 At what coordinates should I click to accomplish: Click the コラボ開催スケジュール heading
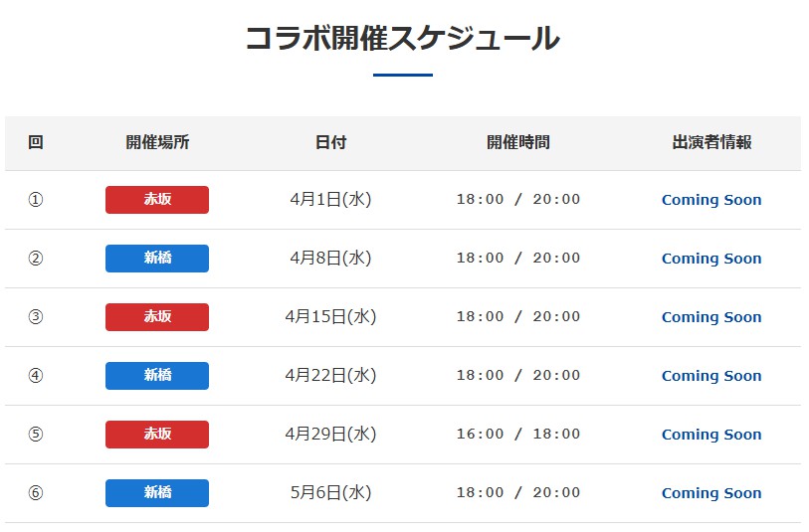pyautogui.click(x=402, y=39)
